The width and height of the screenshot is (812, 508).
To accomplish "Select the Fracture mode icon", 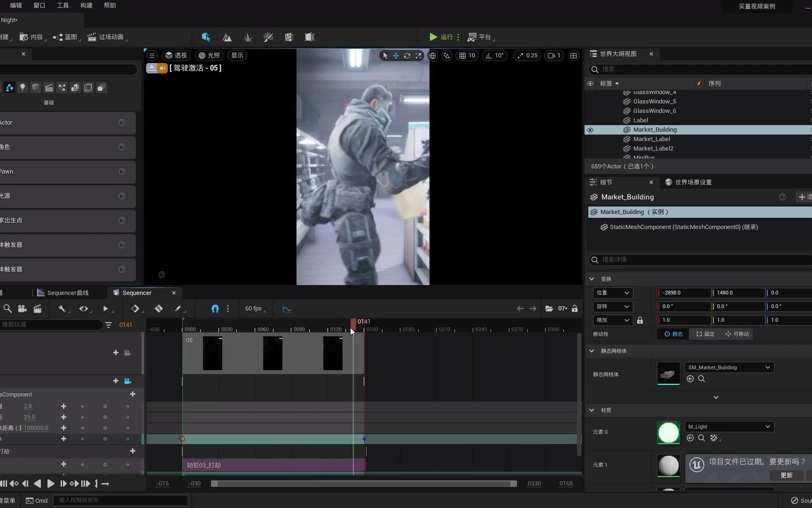I will 289,37.
